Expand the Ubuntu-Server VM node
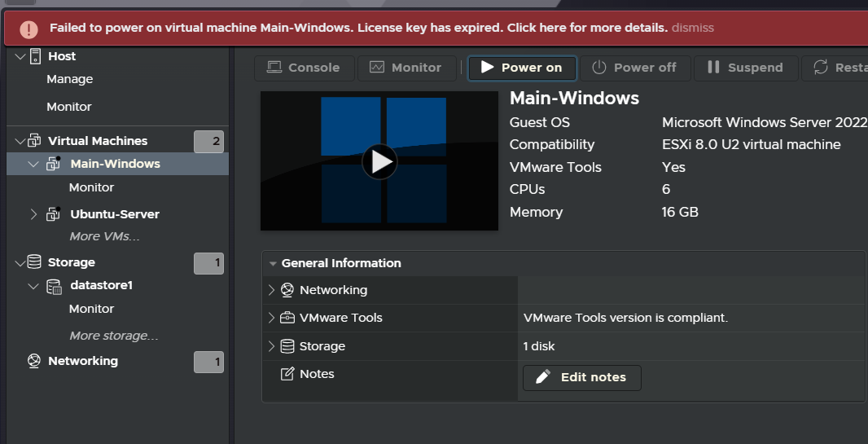The image size is (868, 444). point(33,214)
